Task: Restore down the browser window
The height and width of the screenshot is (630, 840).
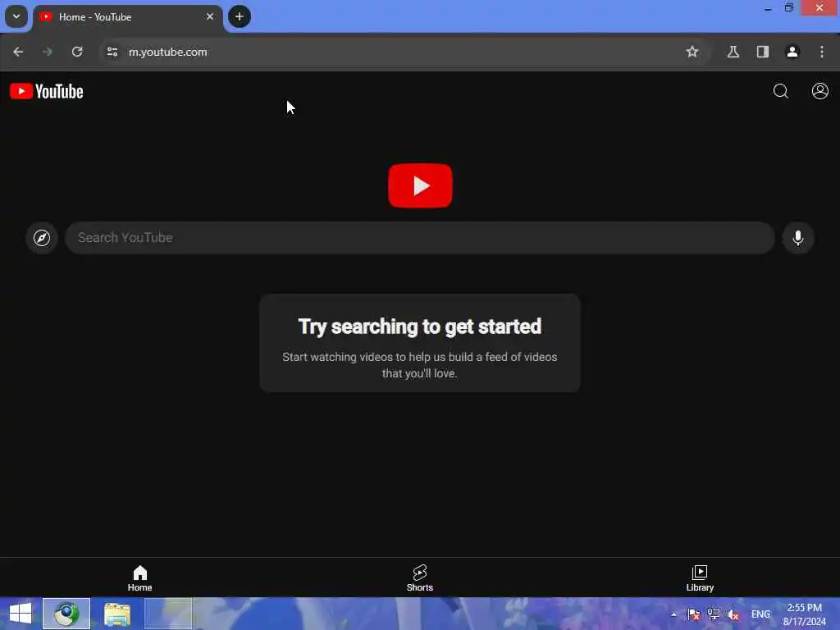Action: click(x=788, y=8)
